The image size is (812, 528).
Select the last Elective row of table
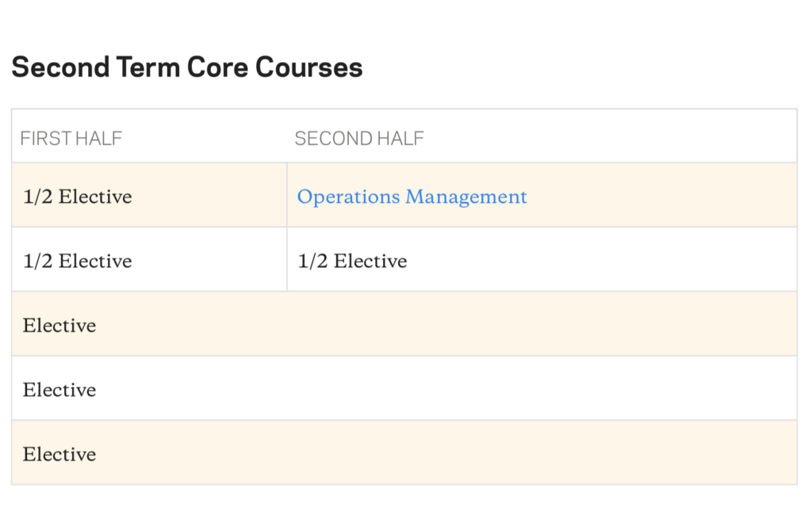[x=404, y=453]
